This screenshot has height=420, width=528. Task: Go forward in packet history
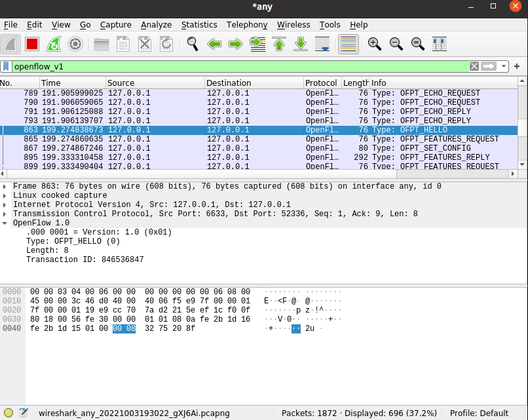coord(236,44)
